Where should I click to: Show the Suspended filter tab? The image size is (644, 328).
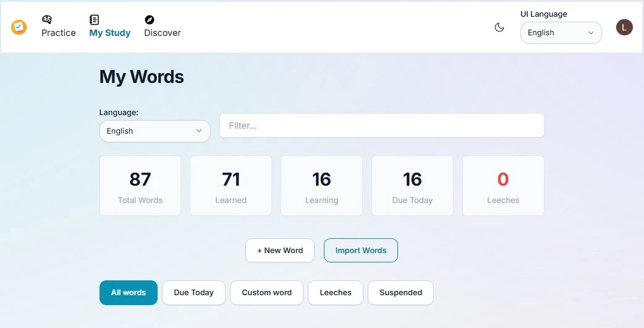[400, 293]
